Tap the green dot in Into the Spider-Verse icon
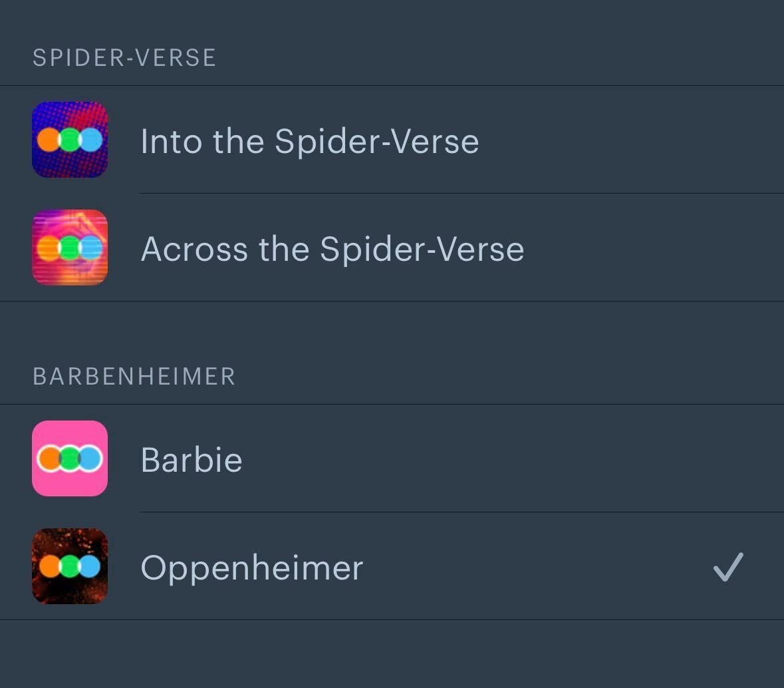 coord(70,140)
